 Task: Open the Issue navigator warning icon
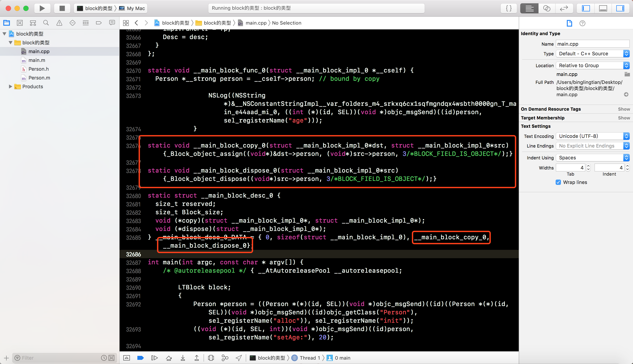coord(59,23)
